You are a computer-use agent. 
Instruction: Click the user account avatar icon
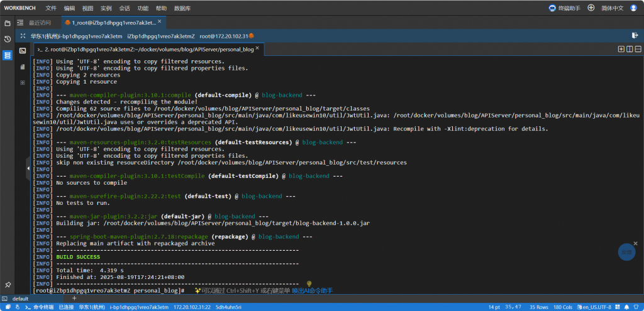(x=635, y=8)
